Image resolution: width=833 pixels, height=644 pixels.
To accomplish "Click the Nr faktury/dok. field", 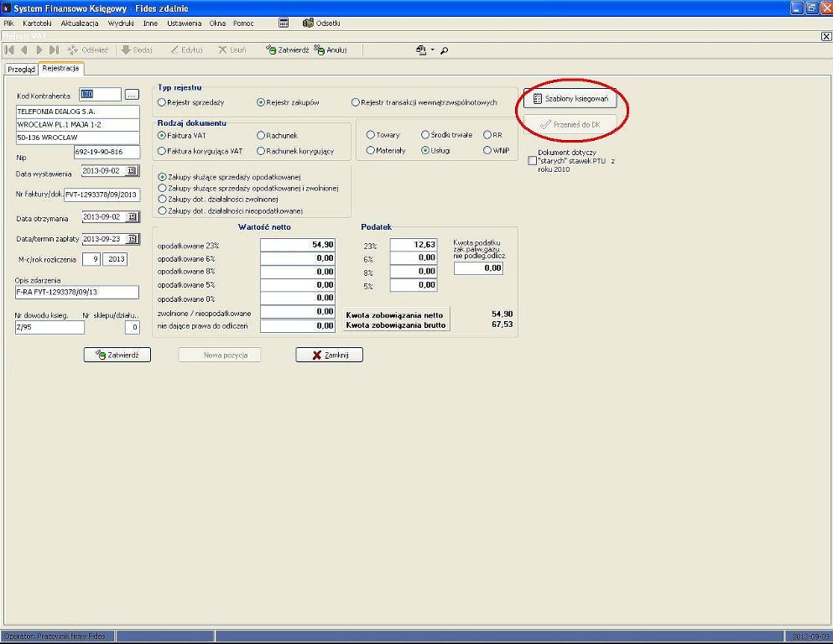I will pos(102,195).
